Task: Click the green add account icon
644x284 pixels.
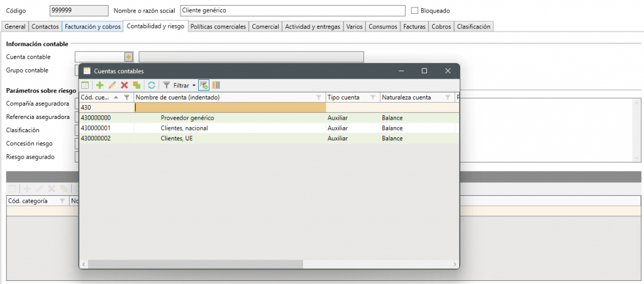Action: click(99, 85)
